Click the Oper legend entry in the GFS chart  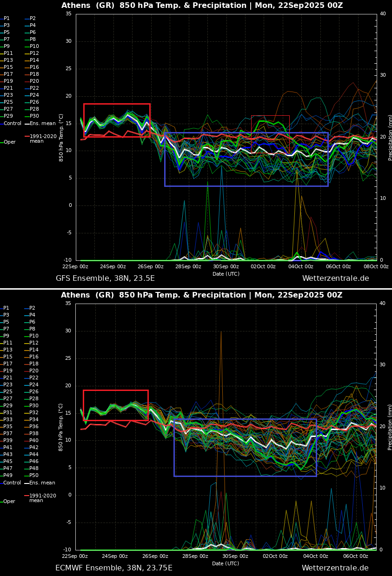click(9, 142)
